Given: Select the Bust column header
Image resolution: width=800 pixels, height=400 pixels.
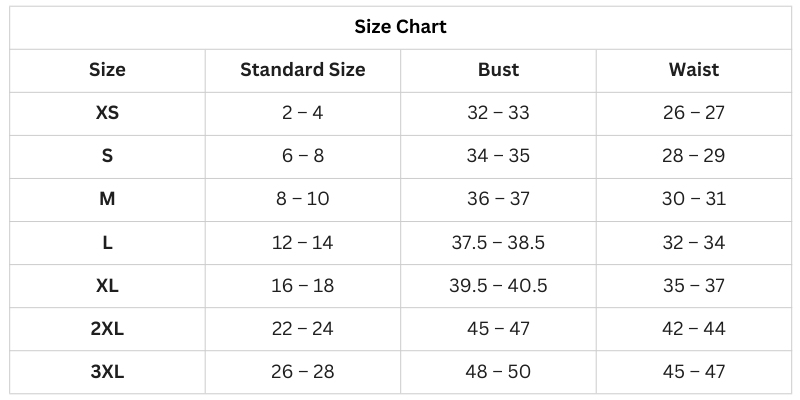Looking at the screenshot, I should pyautogui.click(x=498, y=70).
